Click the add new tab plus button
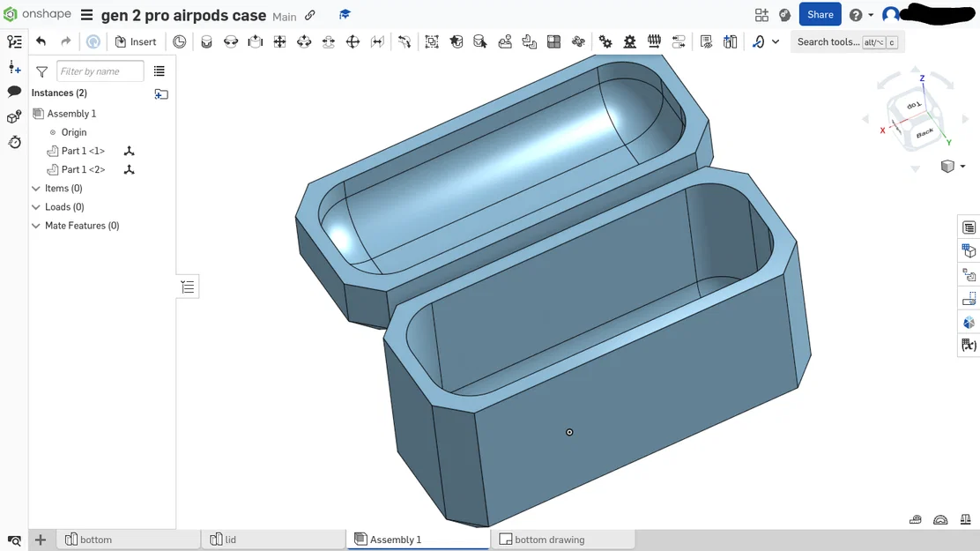Screen dimensions: 980x551 tap(40, 540)
